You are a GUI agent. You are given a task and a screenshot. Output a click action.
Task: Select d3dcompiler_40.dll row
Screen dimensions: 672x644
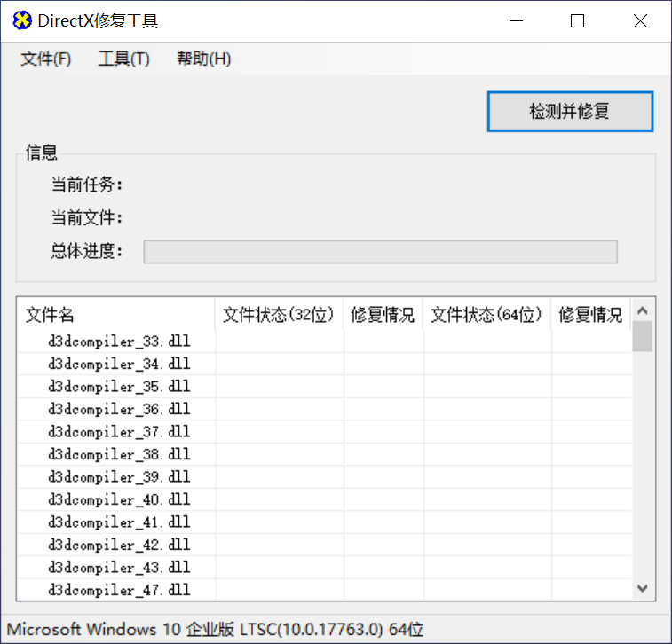pyautogui.click(x=324, y=499)
